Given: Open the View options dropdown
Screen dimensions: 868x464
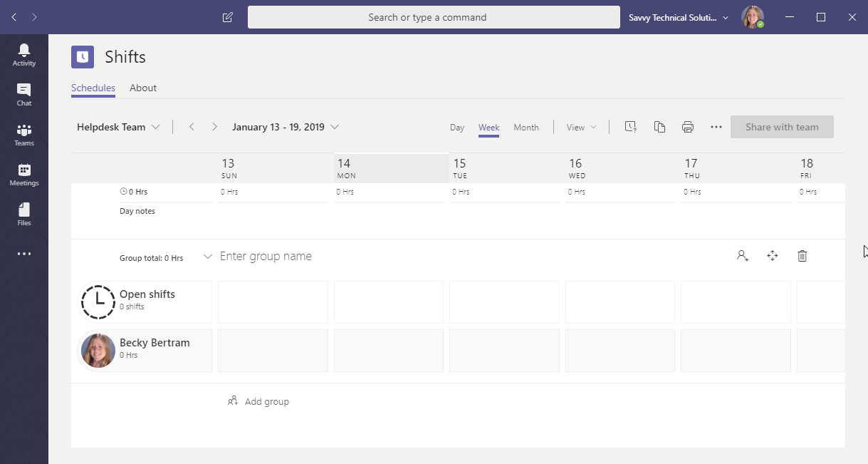Looking at the screenshot, I should (581, 128).
